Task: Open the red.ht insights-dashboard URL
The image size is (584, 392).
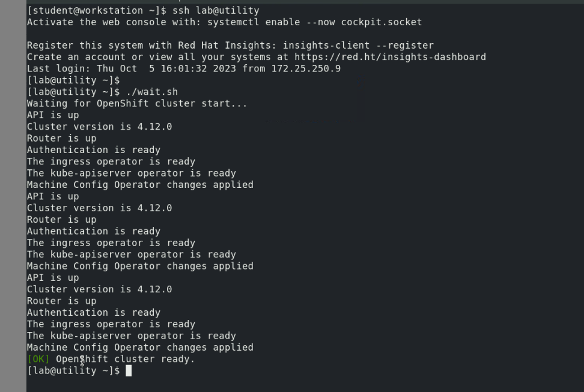Action: coord(390,57)
